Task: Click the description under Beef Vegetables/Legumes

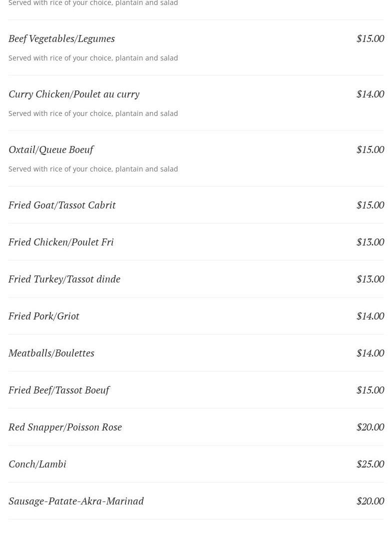Action: tap(93, 58)
